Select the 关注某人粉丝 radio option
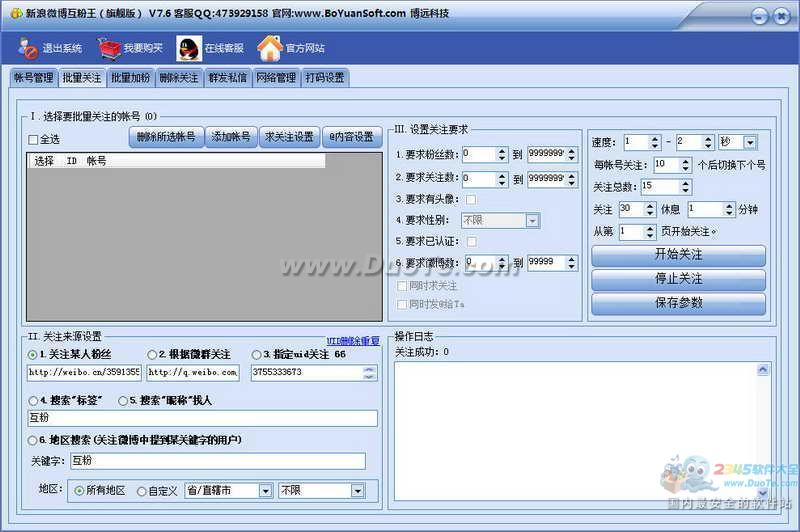This screenshot has width=800, height=532. pos(33,354)
